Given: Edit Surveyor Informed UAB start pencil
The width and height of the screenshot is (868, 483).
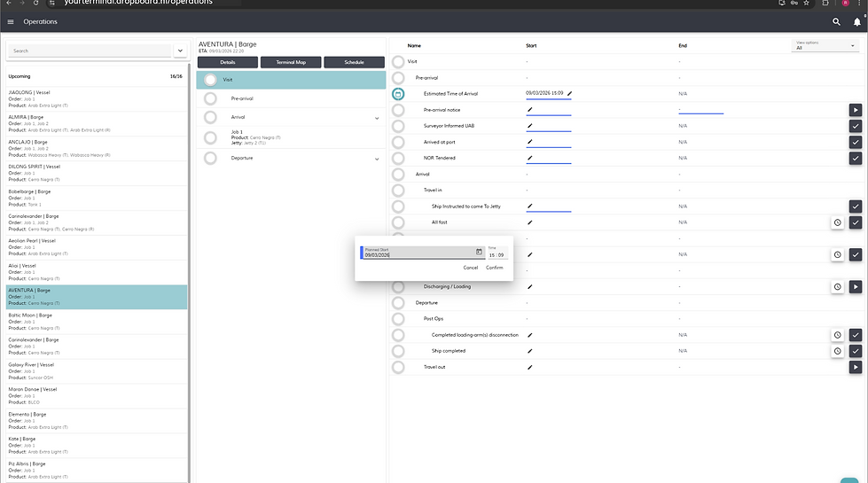Looking at the screenshot, I should coord(530,126).
